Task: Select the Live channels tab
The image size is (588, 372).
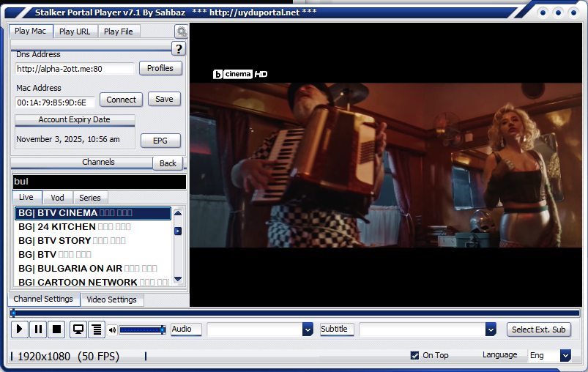Action: [x=26, y=197]
